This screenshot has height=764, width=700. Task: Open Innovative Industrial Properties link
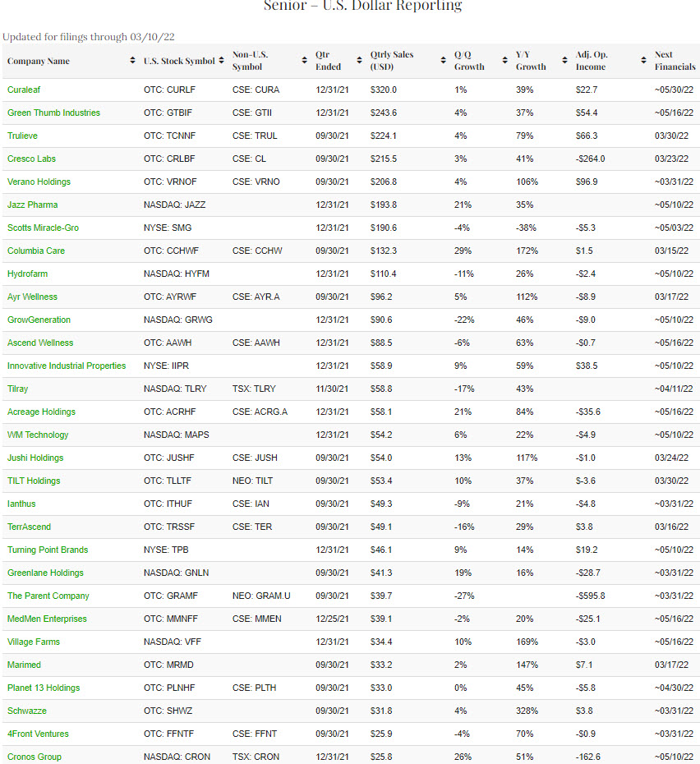67,366
